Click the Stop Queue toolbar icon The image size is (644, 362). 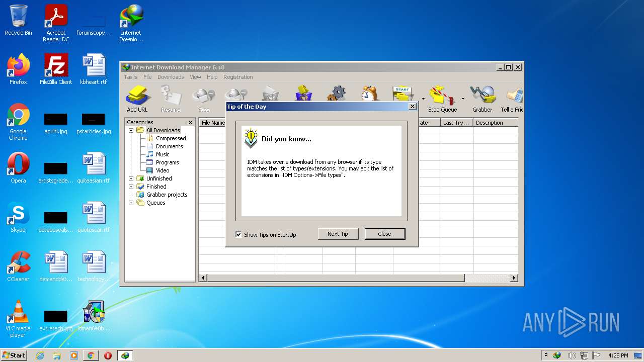pyautogui.click(x=442, y=99)
